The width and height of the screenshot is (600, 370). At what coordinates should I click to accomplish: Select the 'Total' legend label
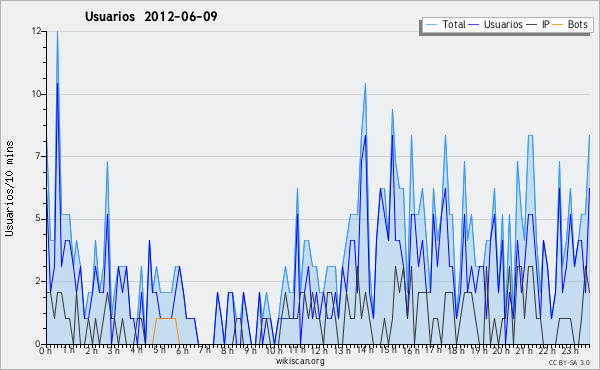point(453,24)
